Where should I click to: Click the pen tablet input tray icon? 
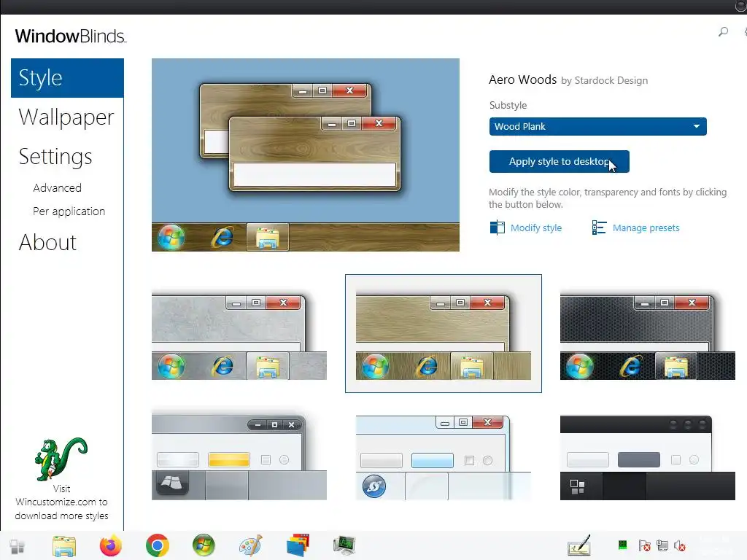pyautogui.click(x=579, y=545)
